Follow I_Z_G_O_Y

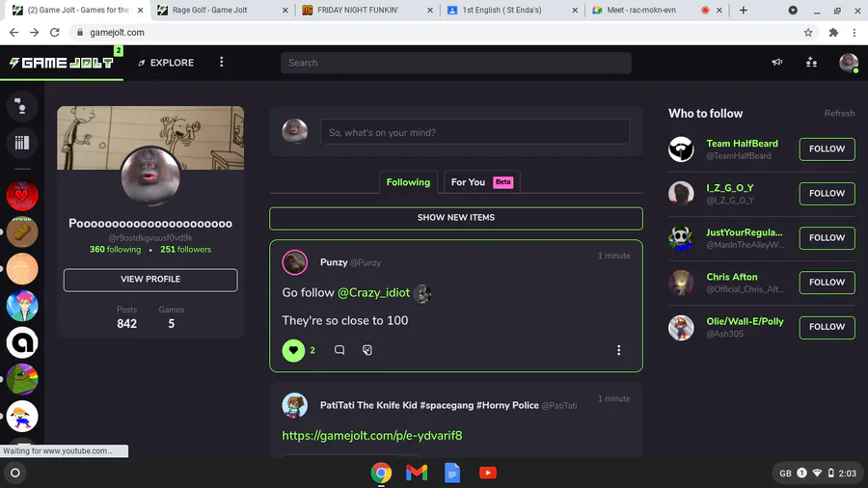tap(827, 194)
